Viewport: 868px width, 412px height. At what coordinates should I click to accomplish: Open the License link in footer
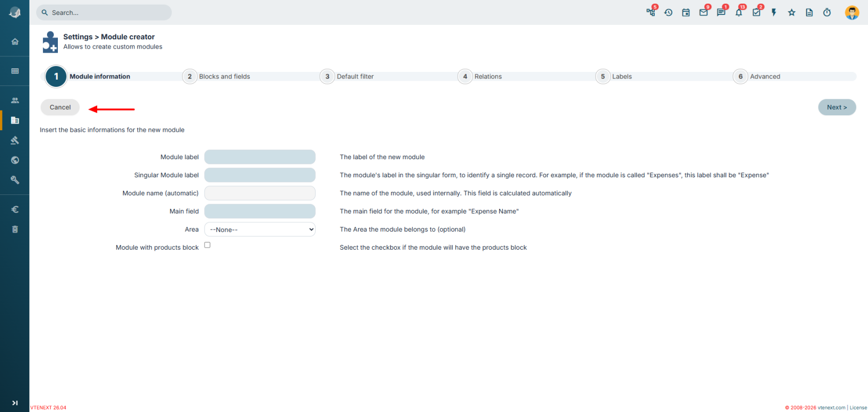(x=858, y=408)
